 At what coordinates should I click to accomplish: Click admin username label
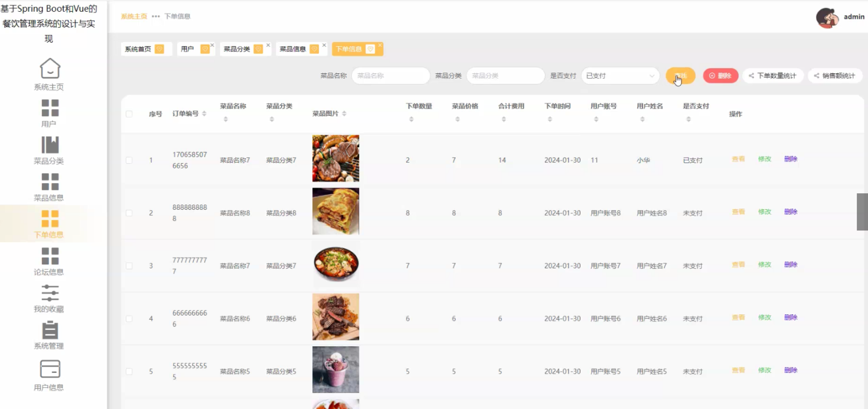(x=854, y=17)
